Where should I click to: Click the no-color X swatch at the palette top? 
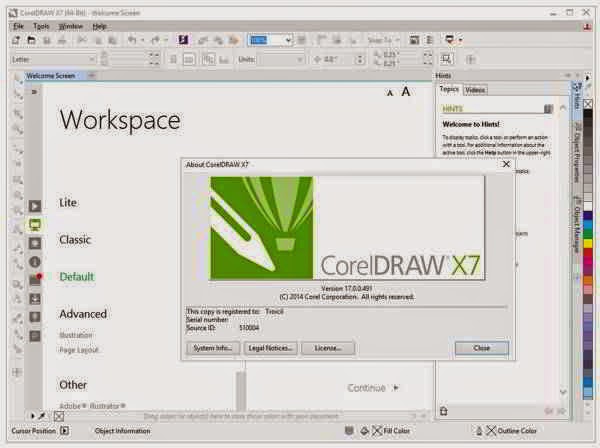[588, 104]
